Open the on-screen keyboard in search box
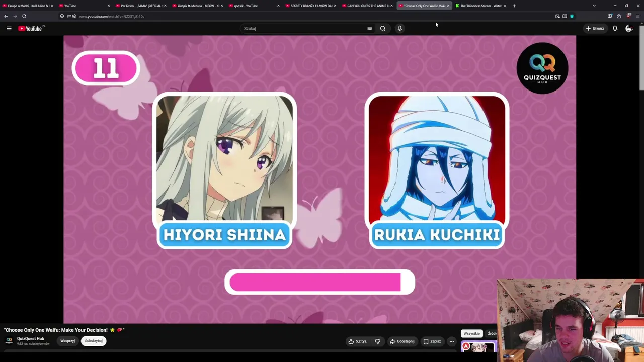 pyautogui.click(x=370, y=28)
